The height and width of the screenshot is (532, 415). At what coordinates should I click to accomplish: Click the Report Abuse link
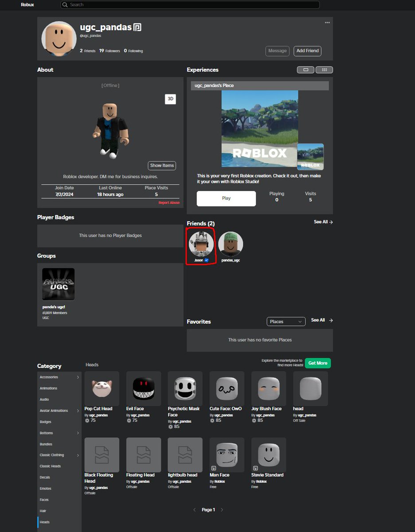pyautogui.click(x=169, y=203)
